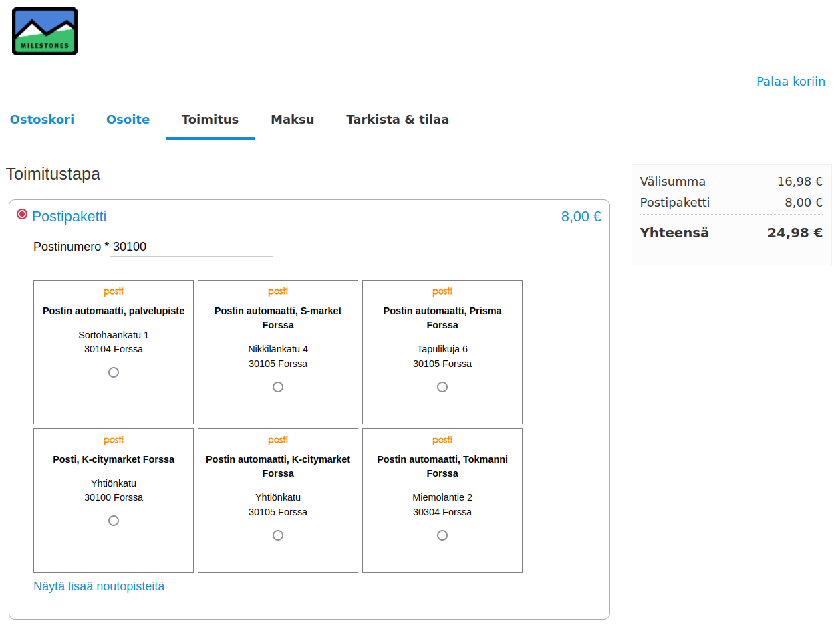The height and width of the screenshot is (625, 840).
Task: Open the Toimitus step tab
Action: click(210, 120)
